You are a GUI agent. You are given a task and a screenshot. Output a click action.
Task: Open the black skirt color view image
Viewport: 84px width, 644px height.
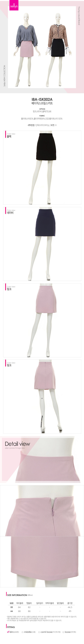click(x=42, y=167)
